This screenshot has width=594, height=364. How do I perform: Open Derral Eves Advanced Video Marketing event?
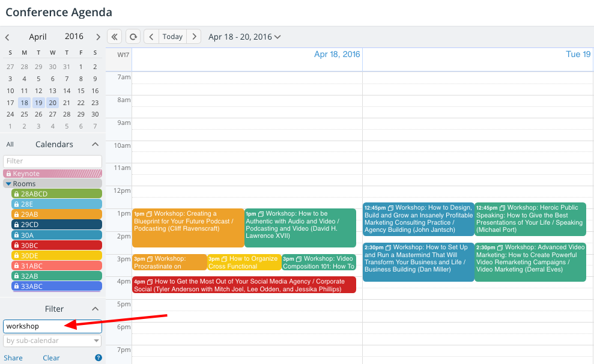click(530, 262)
